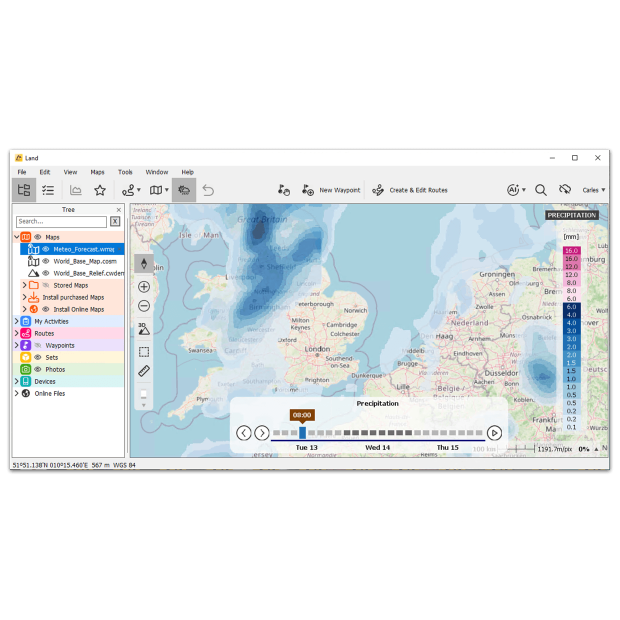Expand the My Activities node
Screen dimensions: 620x620
17,321
